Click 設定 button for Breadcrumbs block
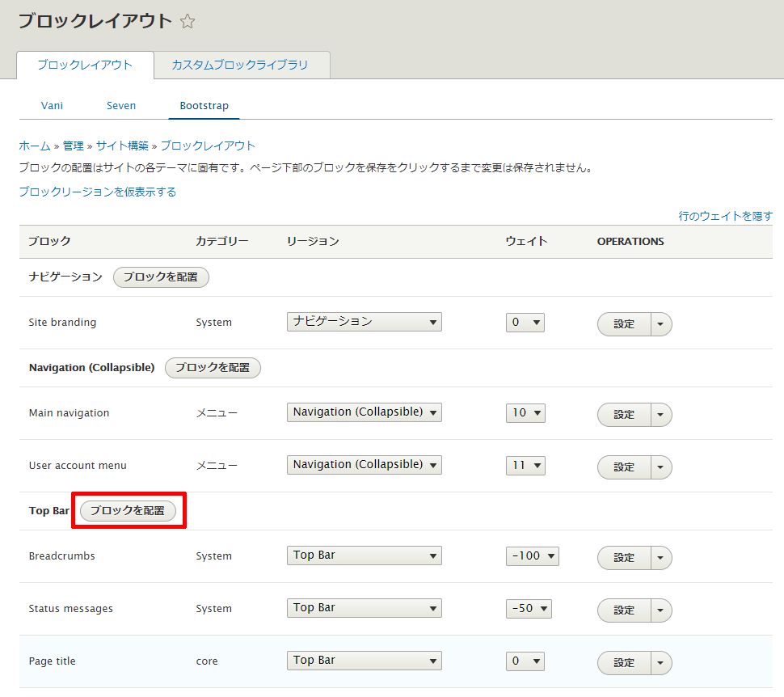 click(624, 558)
